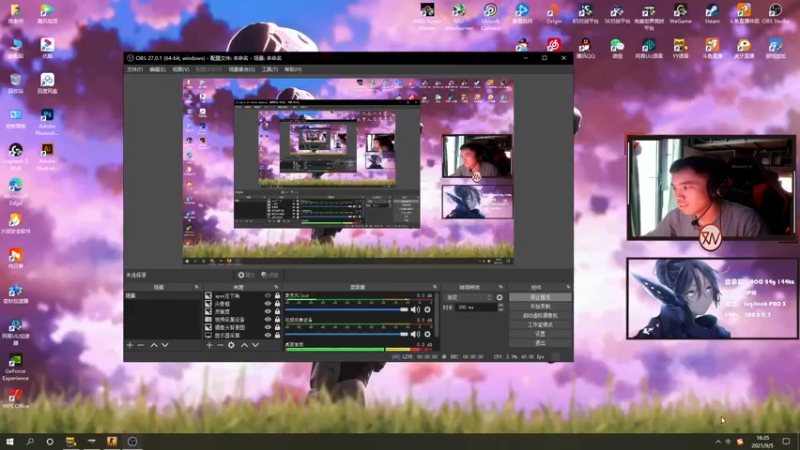Viewport: 800px width, 450px height.
Task: Open the scene transition type combo box
Action: pos(469,297)
